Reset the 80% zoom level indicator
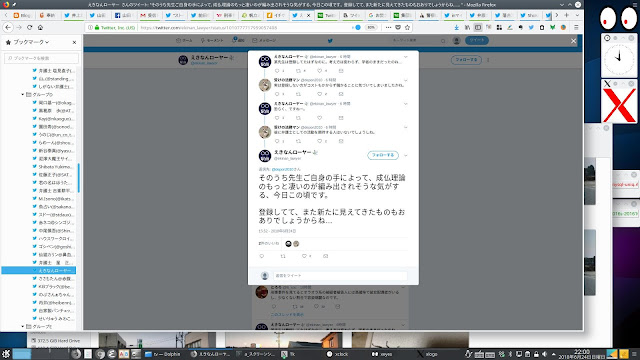 tap(371, 27)
